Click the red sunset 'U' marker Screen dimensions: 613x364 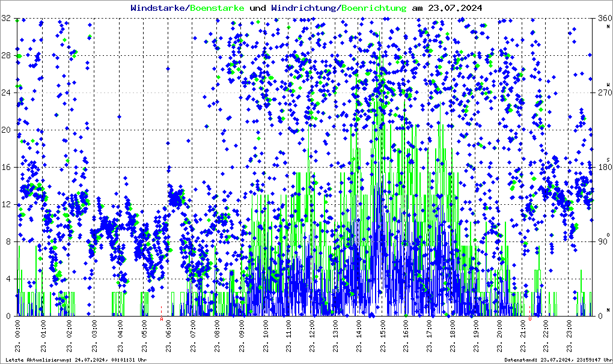tap(530, 319)
